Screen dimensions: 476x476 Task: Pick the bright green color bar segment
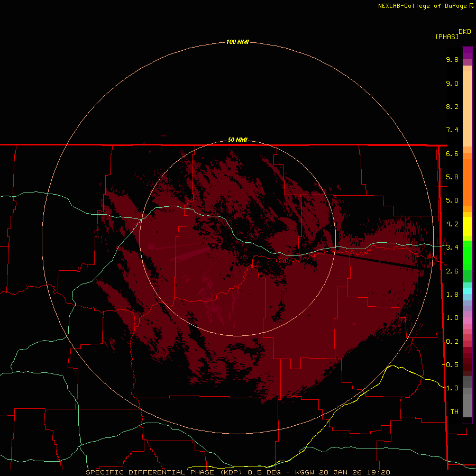(467, 255)
